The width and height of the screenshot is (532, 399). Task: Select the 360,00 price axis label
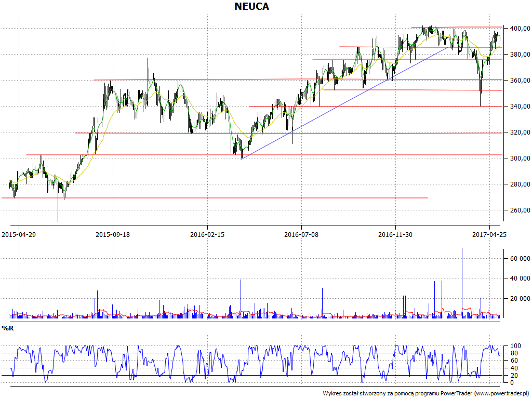click(520, 81)
